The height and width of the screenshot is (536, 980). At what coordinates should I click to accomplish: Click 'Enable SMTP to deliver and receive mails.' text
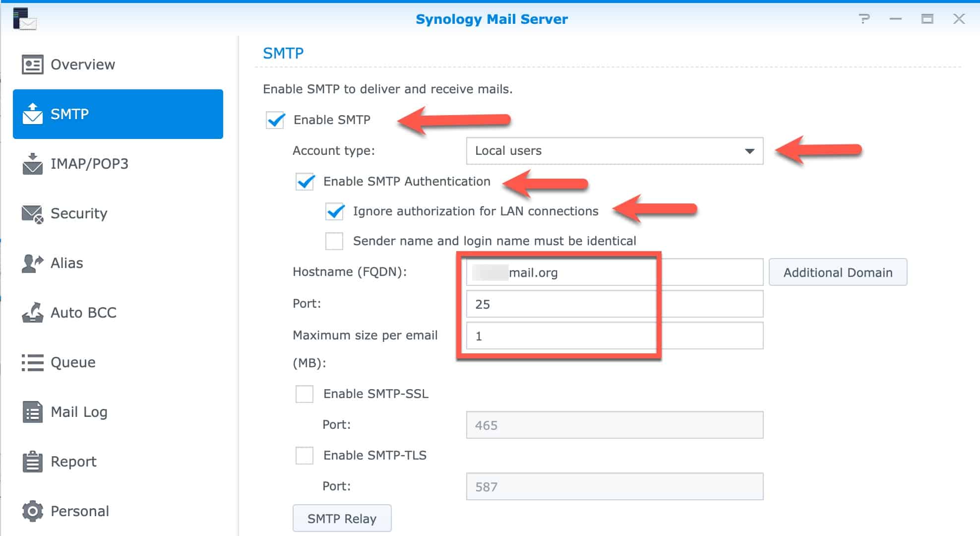click(x=388, y=89)
